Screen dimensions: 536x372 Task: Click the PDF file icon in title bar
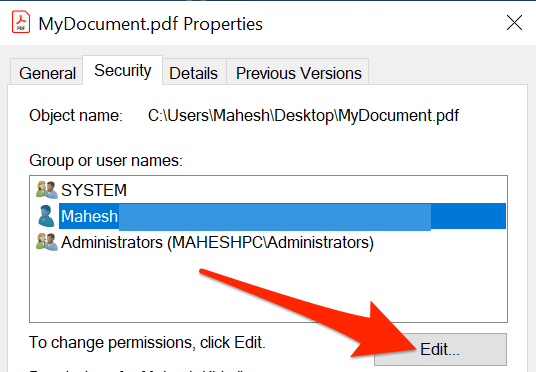click(21, 22)
